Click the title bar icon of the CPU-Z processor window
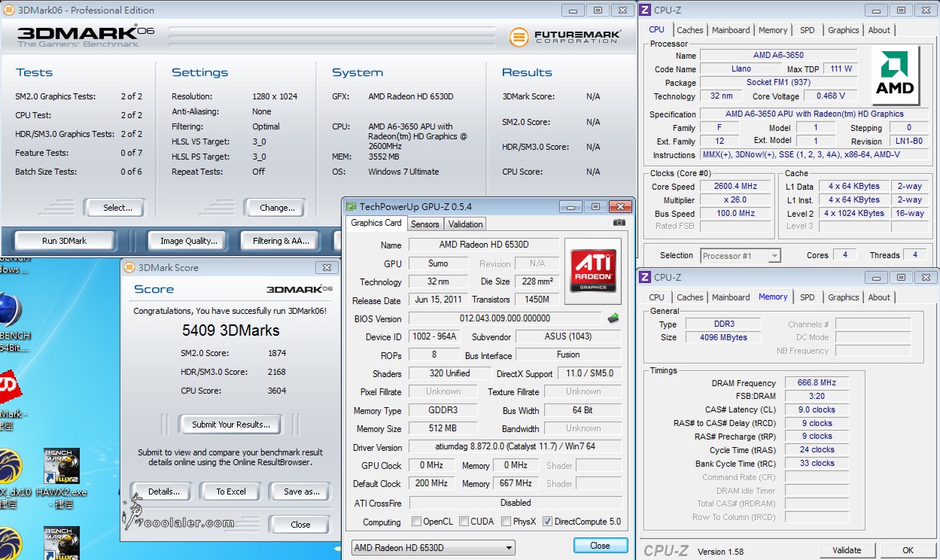940x560 pixels. click(645, 11)
